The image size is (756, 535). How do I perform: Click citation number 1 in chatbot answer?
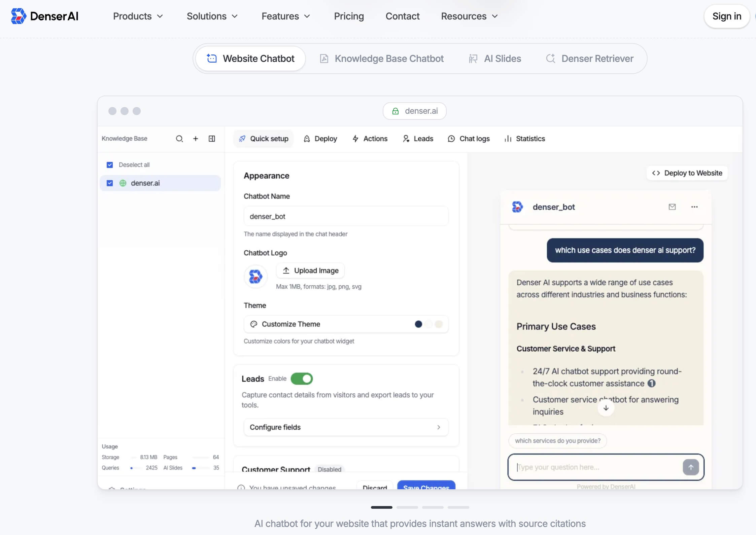(652, 384)
